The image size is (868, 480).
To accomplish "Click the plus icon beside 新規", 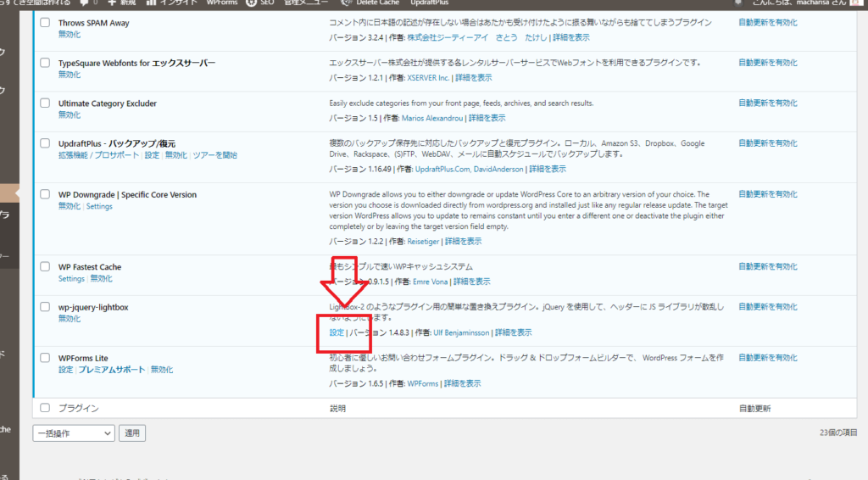I will tap(112, 3).
